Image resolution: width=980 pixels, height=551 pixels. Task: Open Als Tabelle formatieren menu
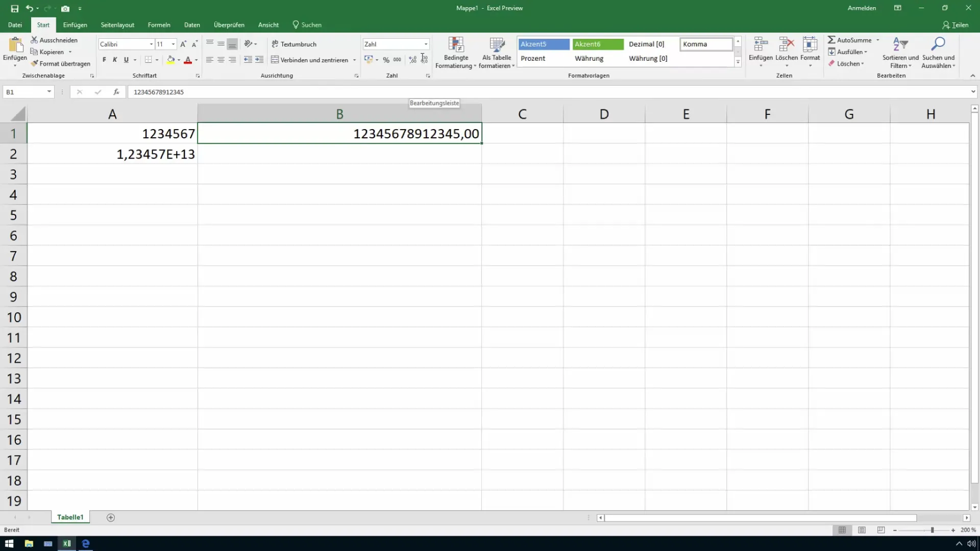[497, 53]
